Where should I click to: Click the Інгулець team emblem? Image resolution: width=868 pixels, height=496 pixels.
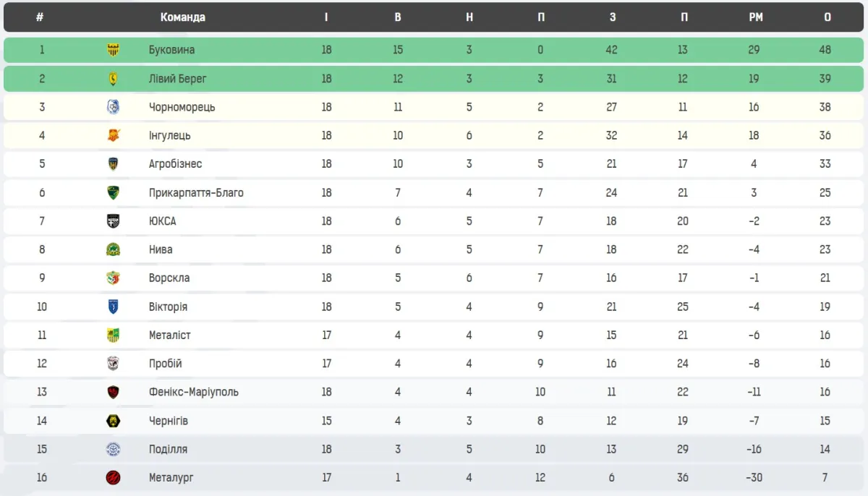tap(113, 135)
